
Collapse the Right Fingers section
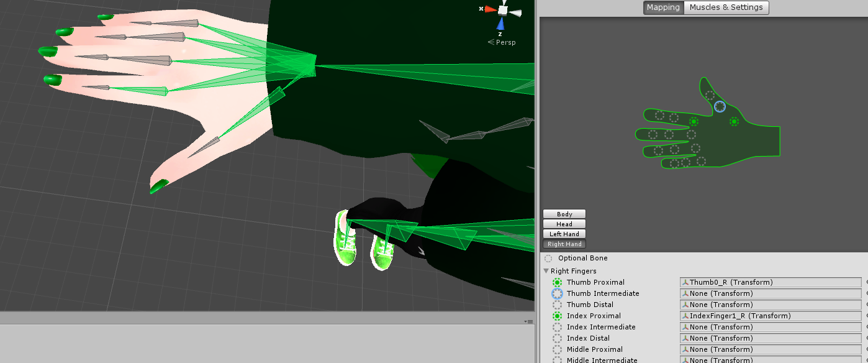pyautogui.click(x=546, y=271)
